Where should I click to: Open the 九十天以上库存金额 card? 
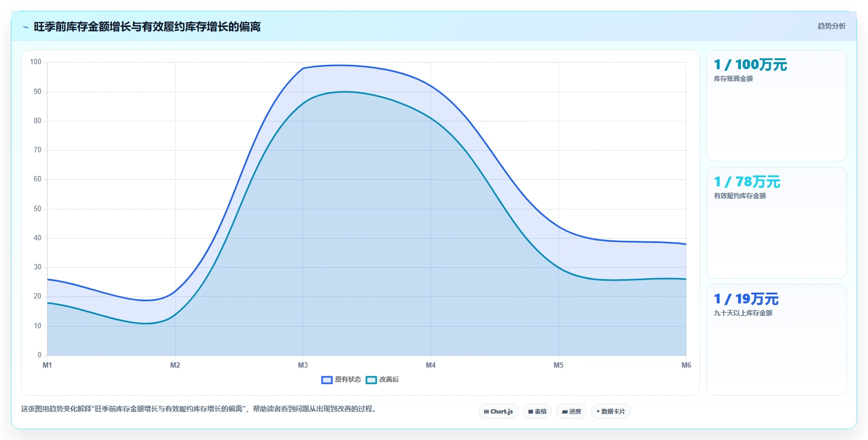(x=777, y=340)
